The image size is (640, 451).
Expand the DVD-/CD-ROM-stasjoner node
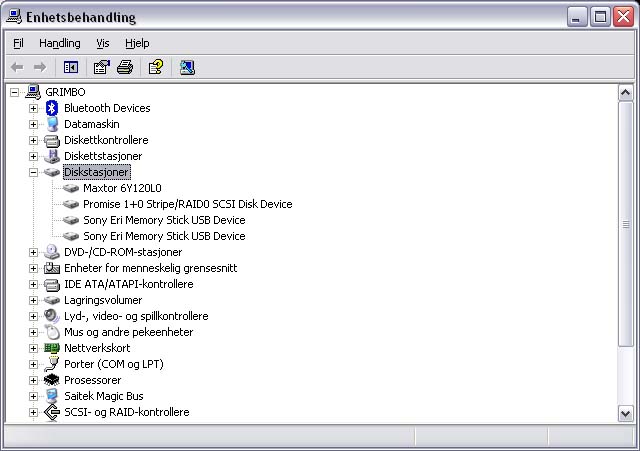33,252
